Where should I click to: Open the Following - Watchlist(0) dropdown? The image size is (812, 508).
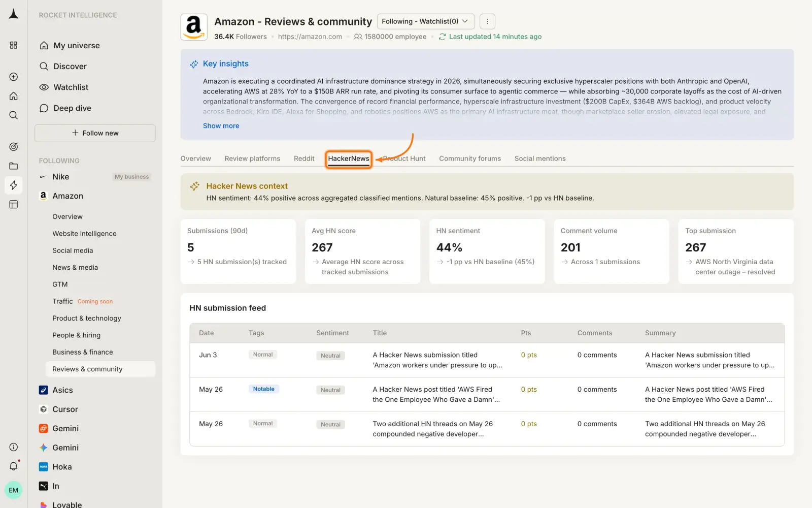click(x=426, y=21)
